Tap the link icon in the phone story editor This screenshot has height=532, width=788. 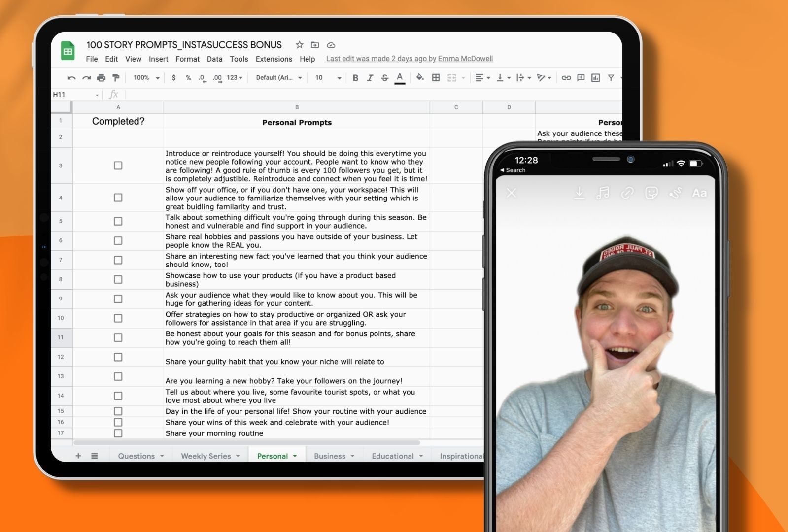pos(627,193)
